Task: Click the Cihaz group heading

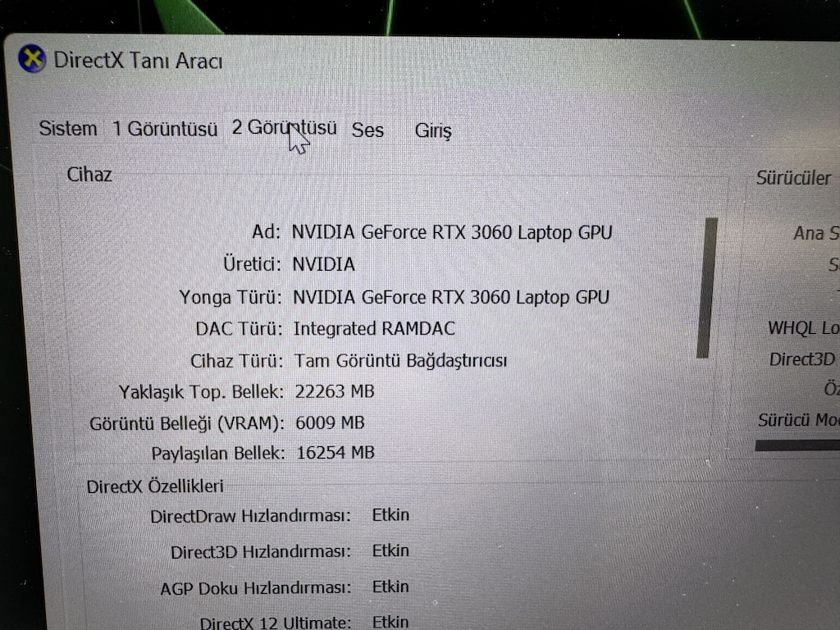Action: tap(89, 175)
